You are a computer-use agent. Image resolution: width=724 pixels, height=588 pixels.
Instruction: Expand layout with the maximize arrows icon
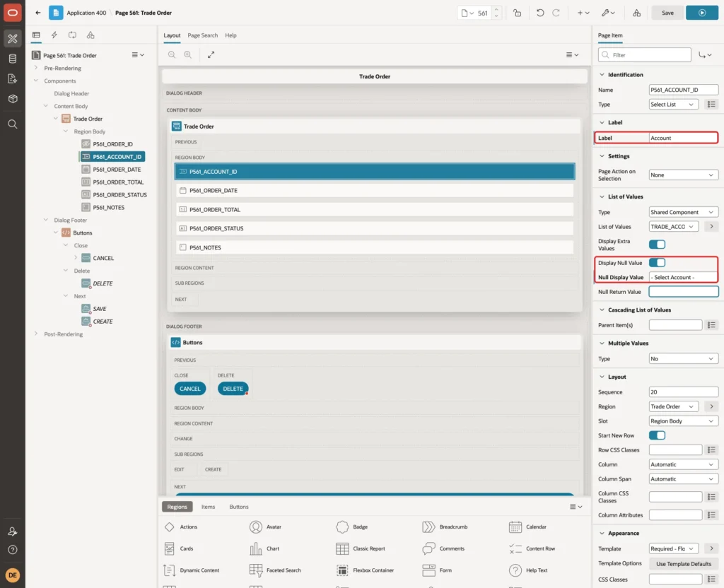(x=211, y=54)
